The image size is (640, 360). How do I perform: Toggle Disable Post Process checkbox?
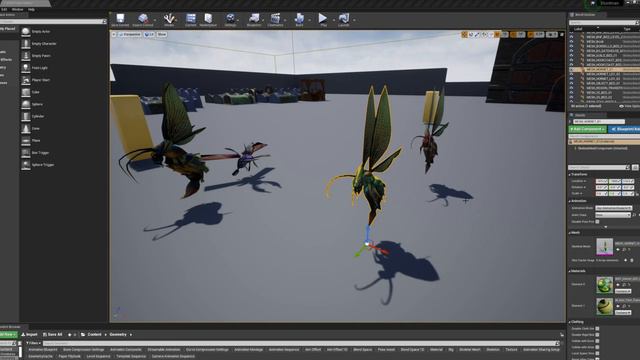coord(597,222)
